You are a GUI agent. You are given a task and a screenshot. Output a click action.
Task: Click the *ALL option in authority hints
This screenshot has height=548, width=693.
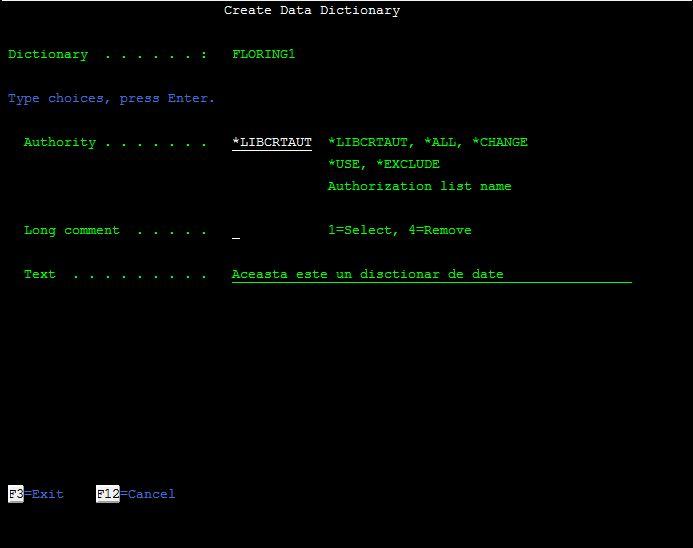tap(443, 143)
